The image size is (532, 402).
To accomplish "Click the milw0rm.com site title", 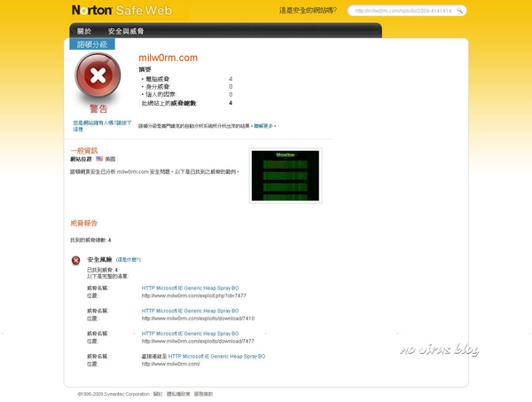I will click(x=168, y=58).
